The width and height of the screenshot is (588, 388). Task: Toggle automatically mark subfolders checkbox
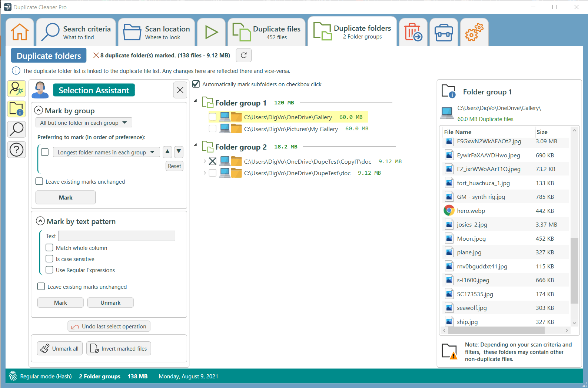[196, 84]
